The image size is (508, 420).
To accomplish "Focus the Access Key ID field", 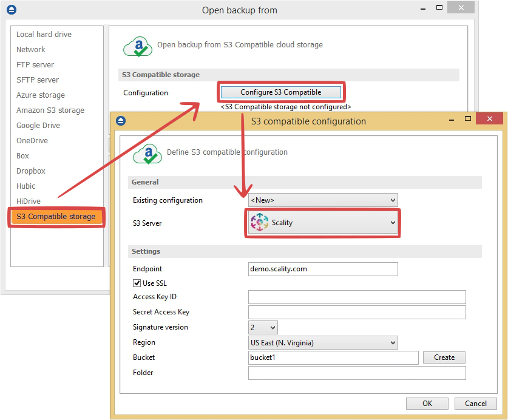I will tap(357, 297).
